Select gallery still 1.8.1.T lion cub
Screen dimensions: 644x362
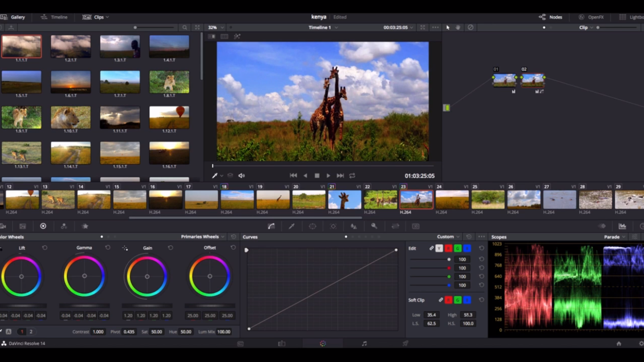tap(169, 82)
